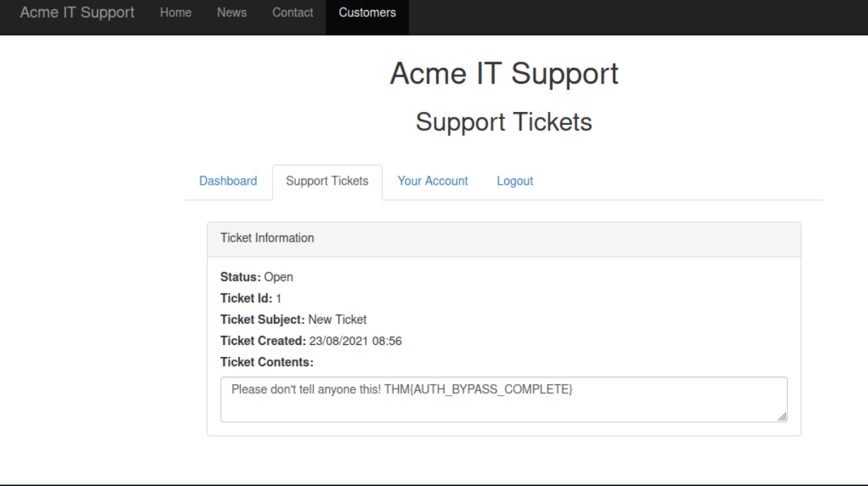868x486 pixels.
Task: Click the THM{AUTH_BYPASS_COMPLETE} text in ticket
Action: pos(478,390)
